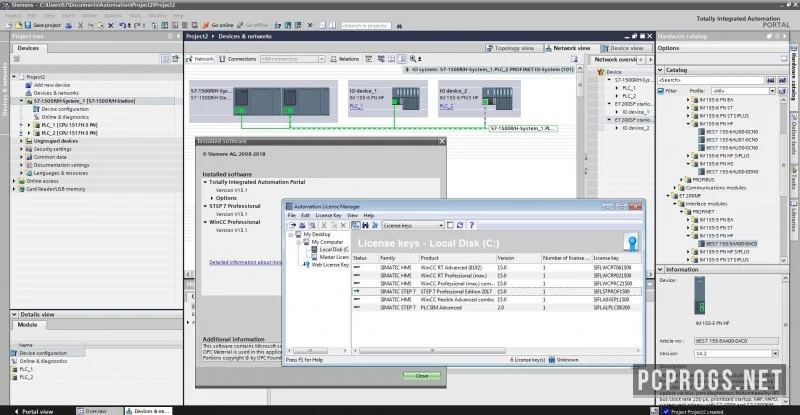Click the transfer arrow icon in License Manager toolbar
Viewport: 800px width, 415px height.
coord(292,225)
